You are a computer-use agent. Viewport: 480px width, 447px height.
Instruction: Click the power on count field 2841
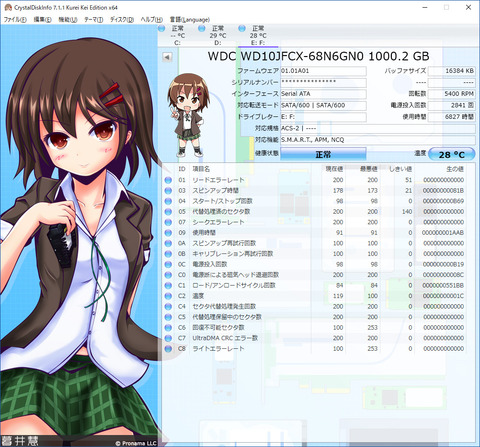tap(451, 105)
